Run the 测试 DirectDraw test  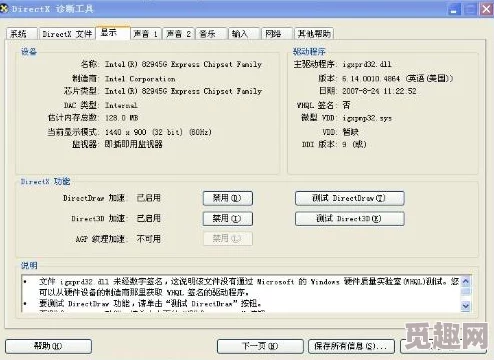coord(350,198)
